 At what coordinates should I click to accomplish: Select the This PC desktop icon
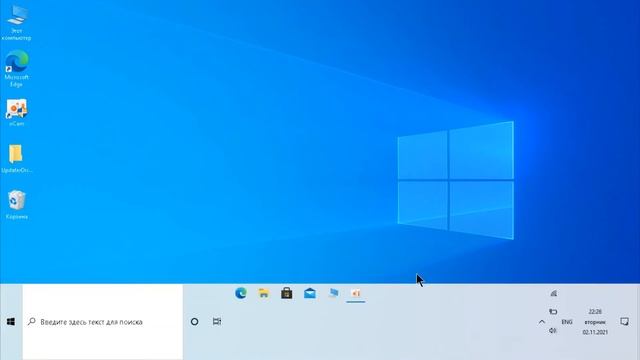[16, 23]
